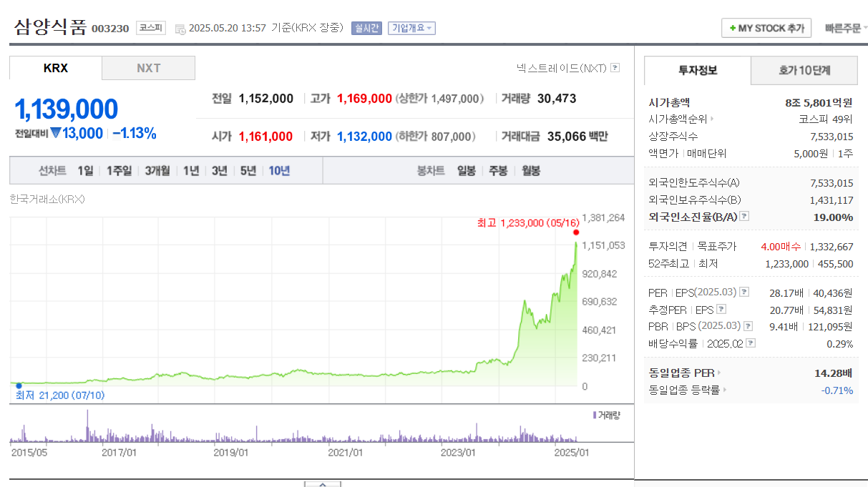Click the 배당수익률 value 0.29%
868x487 pixels.
[840, 344]
